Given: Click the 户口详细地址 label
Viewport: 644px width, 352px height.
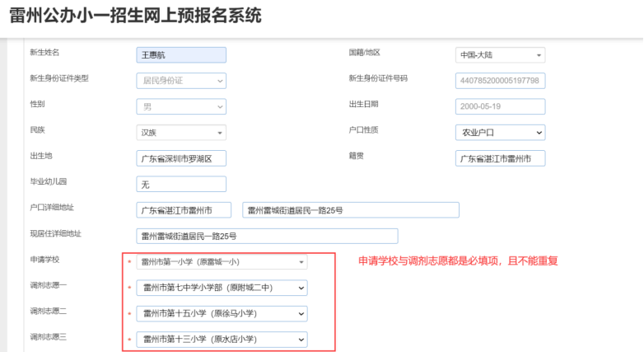Looking at the screenshot, I should click(52, 208).
